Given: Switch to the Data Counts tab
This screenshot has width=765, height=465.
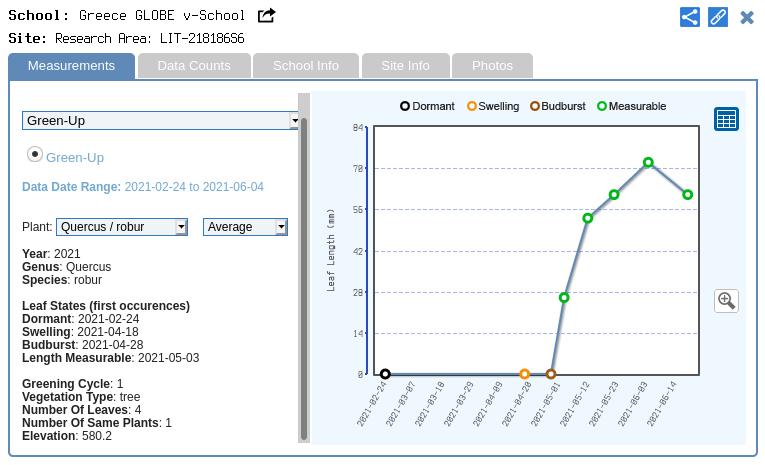Looking at the screenshot, I should click(x=194, y=66).
